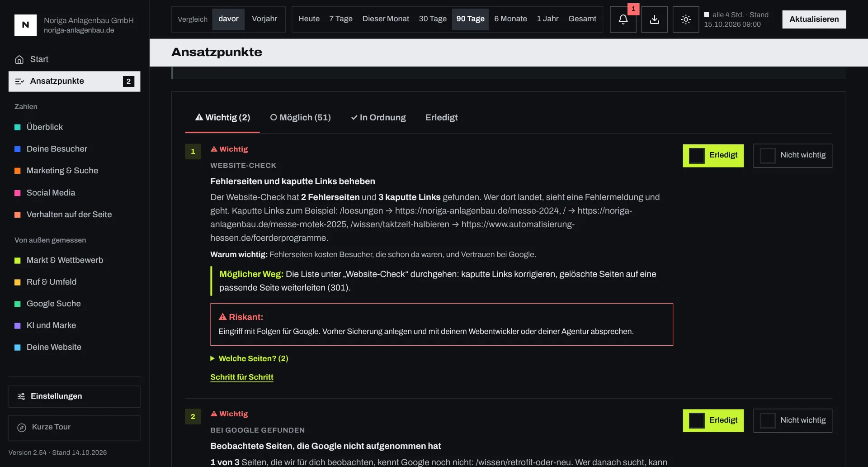The height and width of the screenshot is (467, 868).
Task: Set time range to 6 Monate
Action: (510, 19)
